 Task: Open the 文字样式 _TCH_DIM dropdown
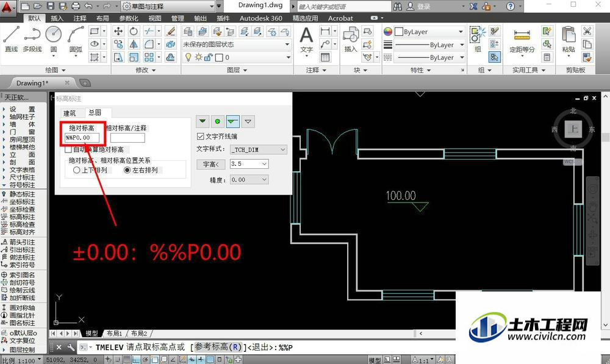(259, 149)
